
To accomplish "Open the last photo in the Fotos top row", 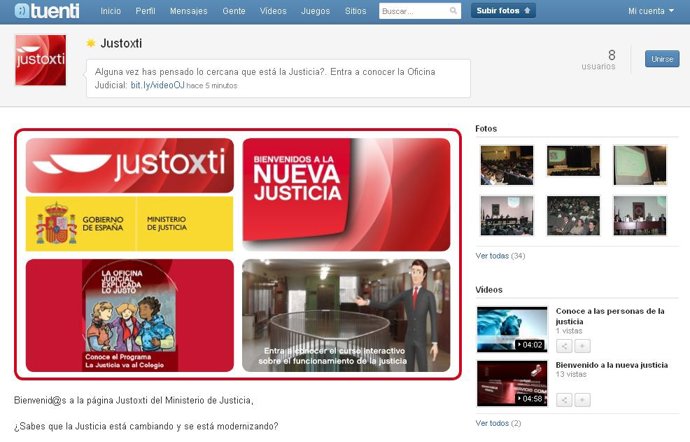I will click(x=640, y=165).
